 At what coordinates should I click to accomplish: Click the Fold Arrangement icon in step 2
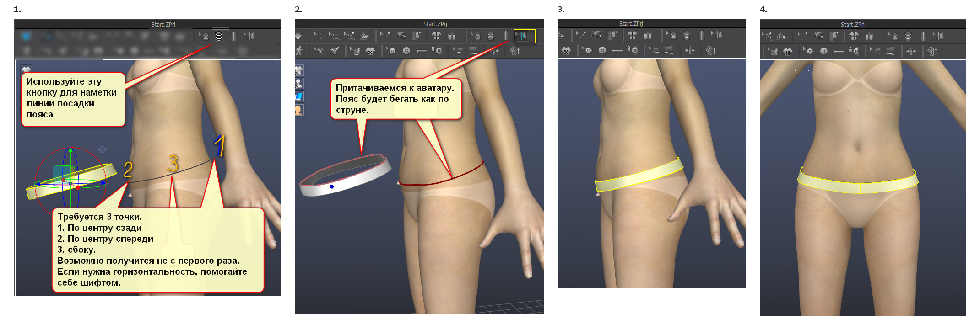tap(364, 36)
